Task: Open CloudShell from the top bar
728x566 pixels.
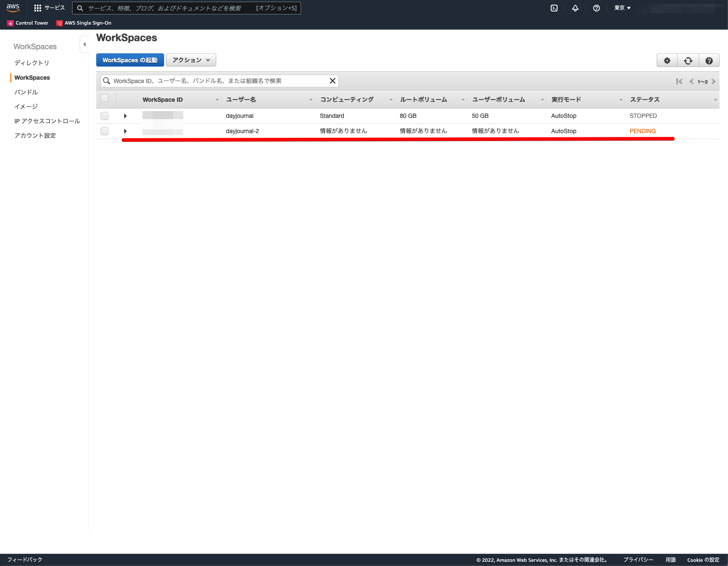Action: coord(554,8)
